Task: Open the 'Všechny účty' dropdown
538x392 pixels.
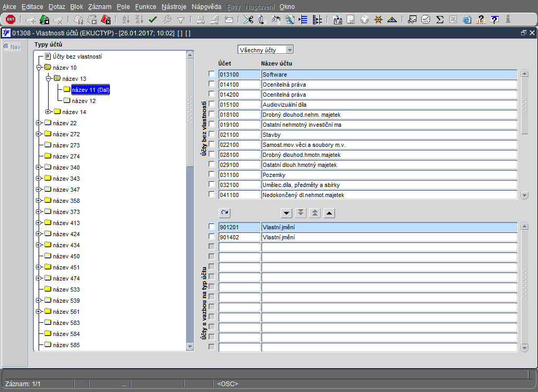Action: pos(289,50)
